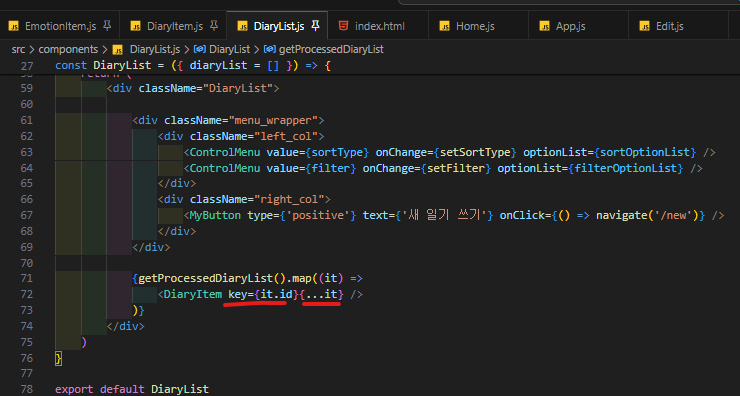Open the src breadcrumb segment
The height and width of the screenshot is (396, 740).
(x=18, y=49)
